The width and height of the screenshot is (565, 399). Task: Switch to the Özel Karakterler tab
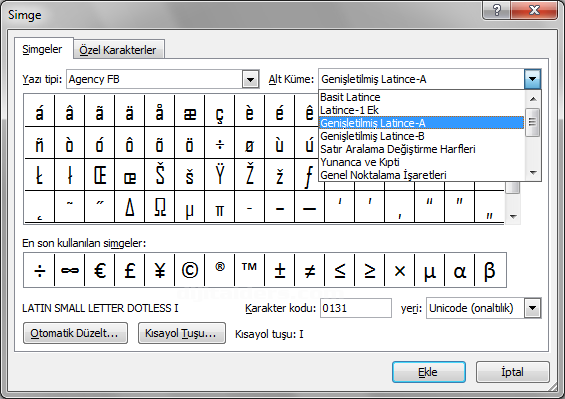(118, 50)
